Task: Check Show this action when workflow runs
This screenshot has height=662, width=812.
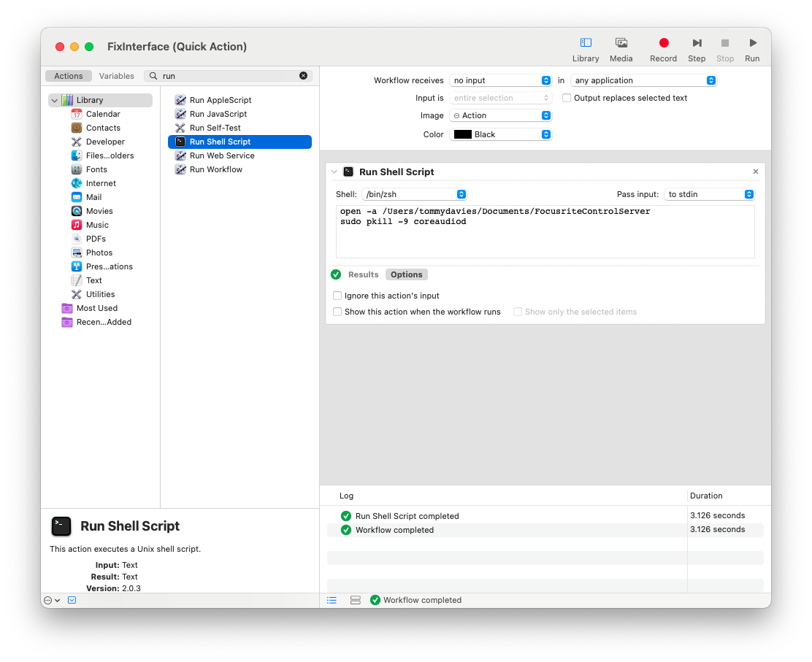Action: click(337, 312)
